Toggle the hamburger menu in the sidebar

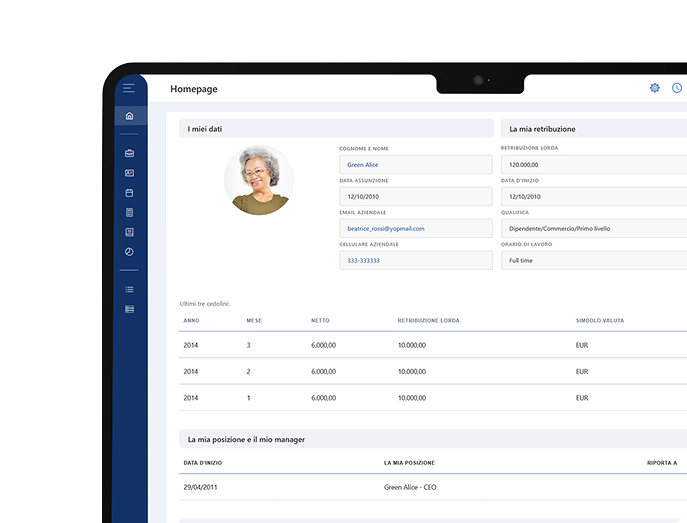(129, 88)
